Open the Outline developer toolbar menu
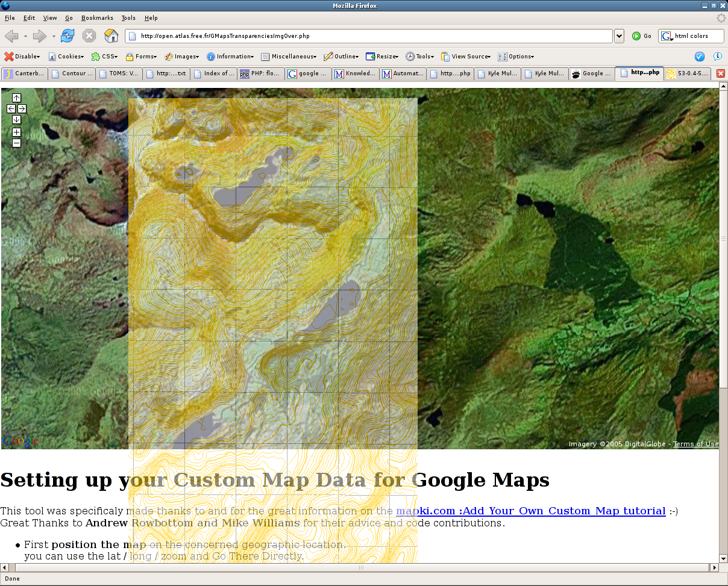 tap(341, 57)
